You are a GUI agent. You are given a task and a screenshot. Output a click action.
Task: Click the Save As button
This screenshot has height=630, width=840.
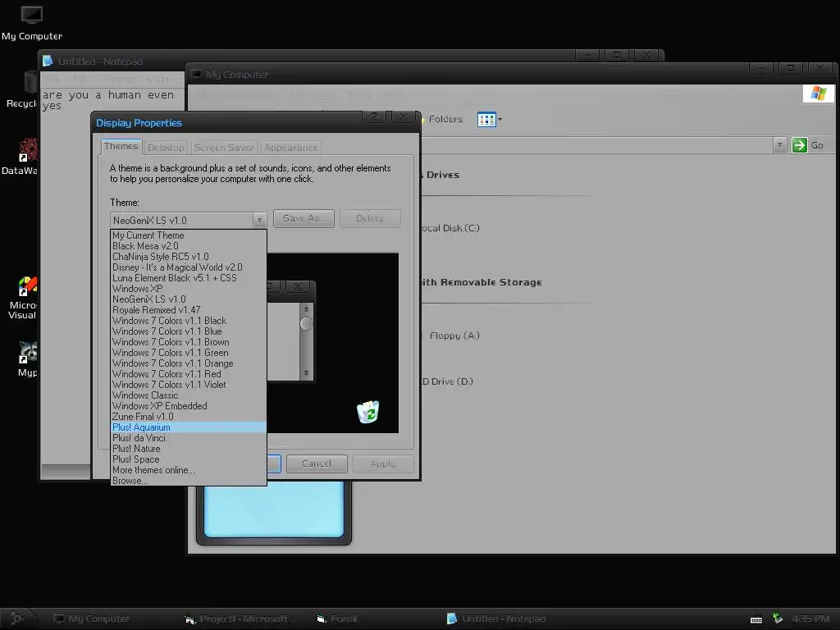[304, 218]
